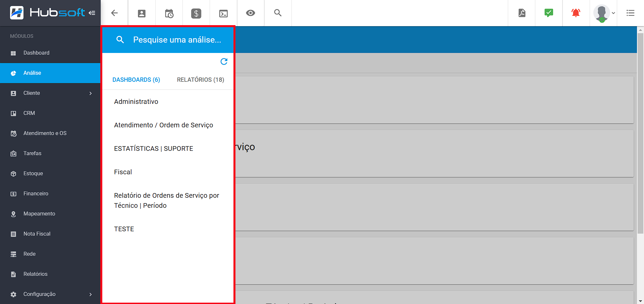Viewport: 644px width, 304px height.
Task: Open the TESTE dashboard
Action: pyautogui.click(x=168, y=229)
